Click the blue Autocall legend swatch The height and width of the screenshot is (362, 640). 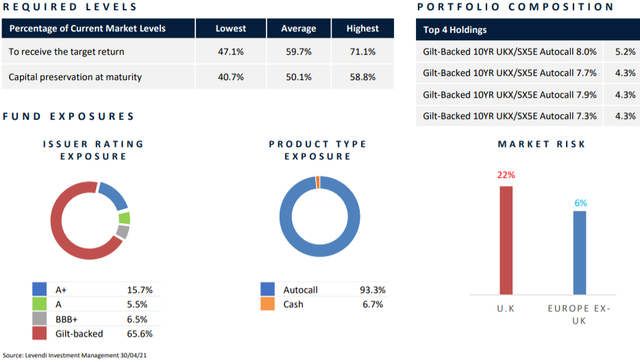click(268, 289)
